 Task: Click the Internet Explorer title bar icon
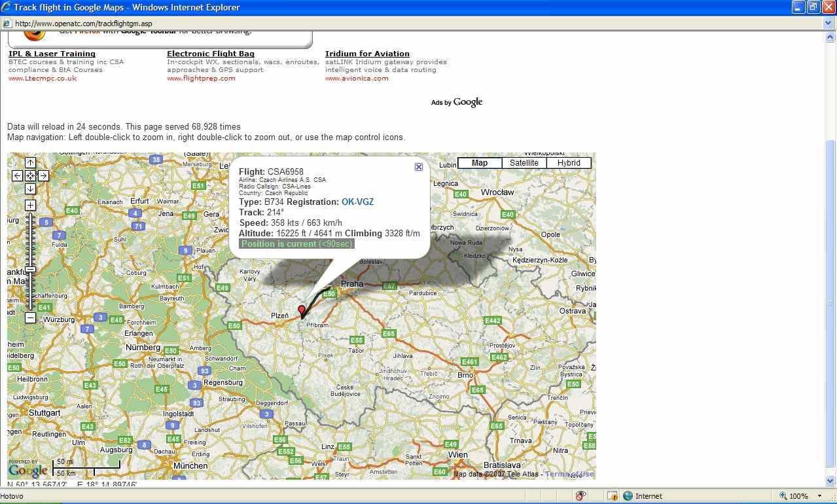point(6,7)
